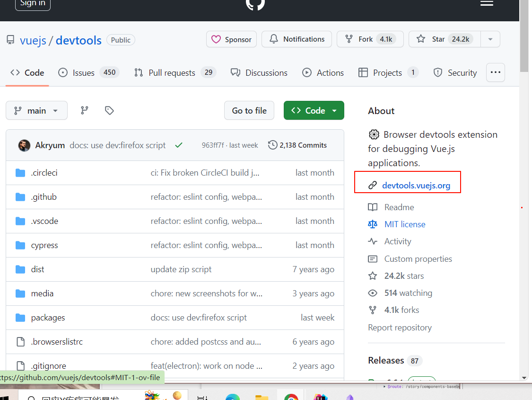Select the Code tab
The image size is (532, 400).
[x=27, y=73]
